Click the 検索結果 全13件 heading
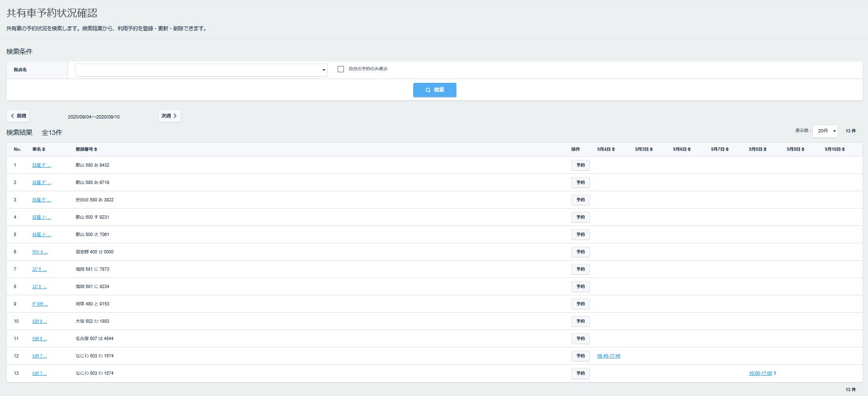Image resolution: width=868 pixels, height=396 pixels. [34, 132]
